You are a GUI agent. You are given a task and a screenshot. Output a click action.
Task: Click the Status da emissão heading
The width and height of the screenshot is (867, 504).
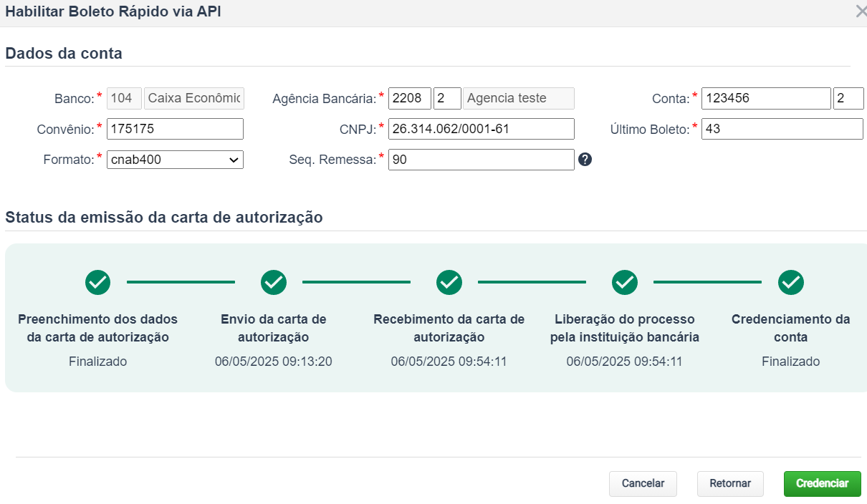point(164,218)
